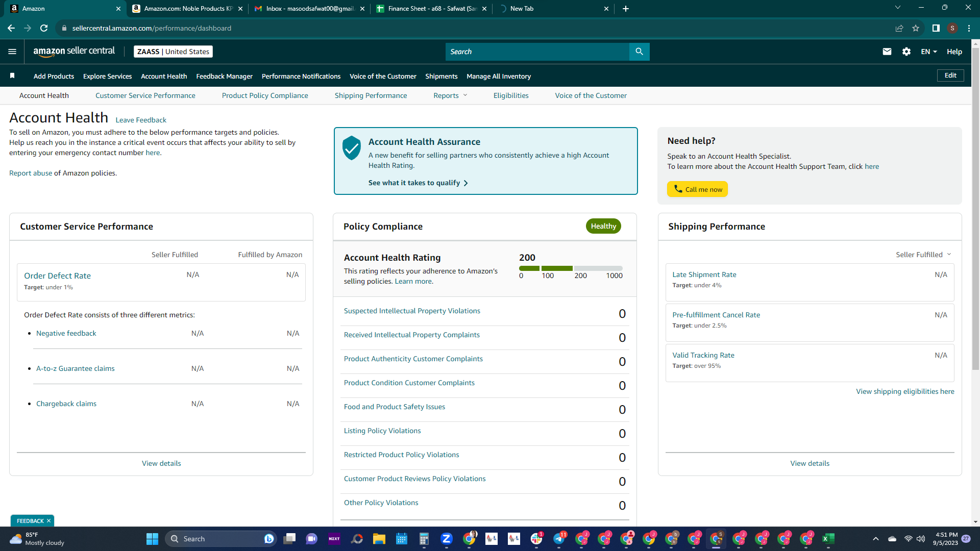Viewport: 980px width, 551px height.
Task: Expand See what it takes to qualify
Action: (418, 183)
